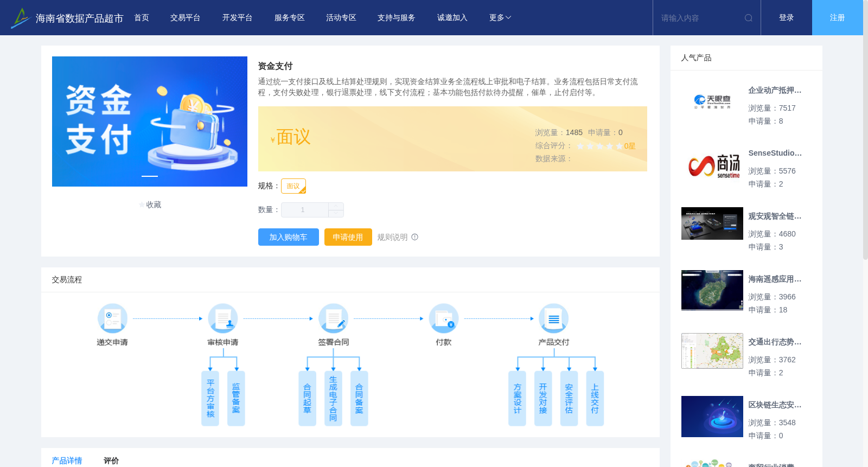Click the 资金支付 product banner image

(x=150, y=121)
